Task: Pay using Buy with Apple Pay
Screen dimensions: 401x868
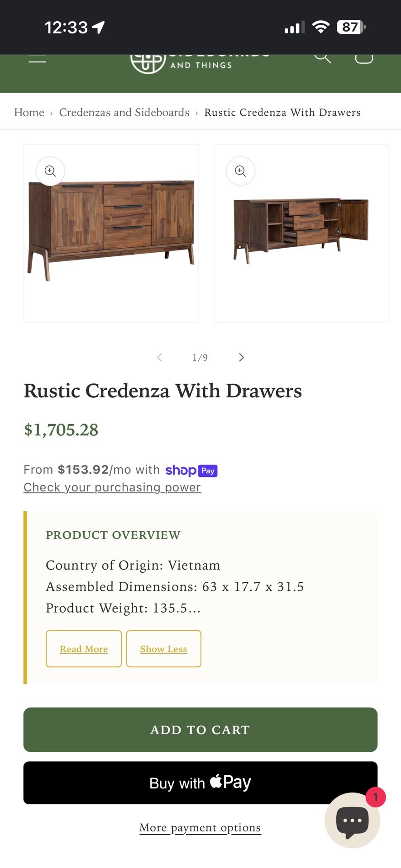Action: [200, 783]
